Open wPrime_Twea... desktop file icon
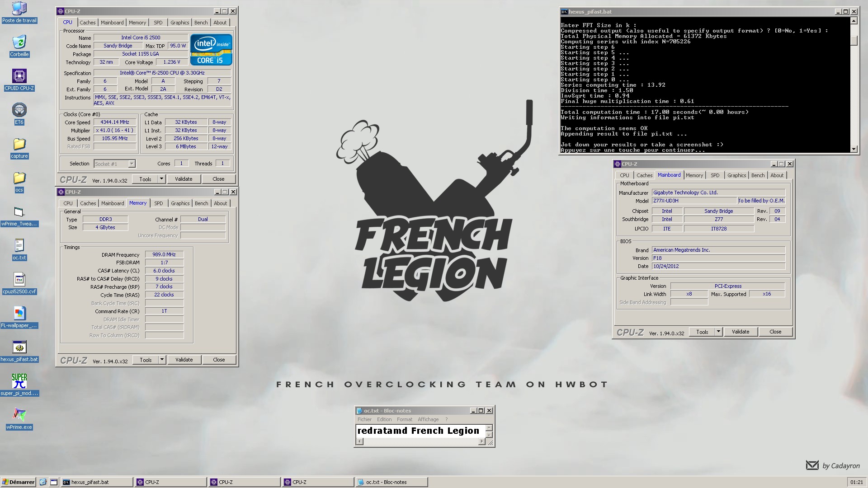 tap(19, 216)
